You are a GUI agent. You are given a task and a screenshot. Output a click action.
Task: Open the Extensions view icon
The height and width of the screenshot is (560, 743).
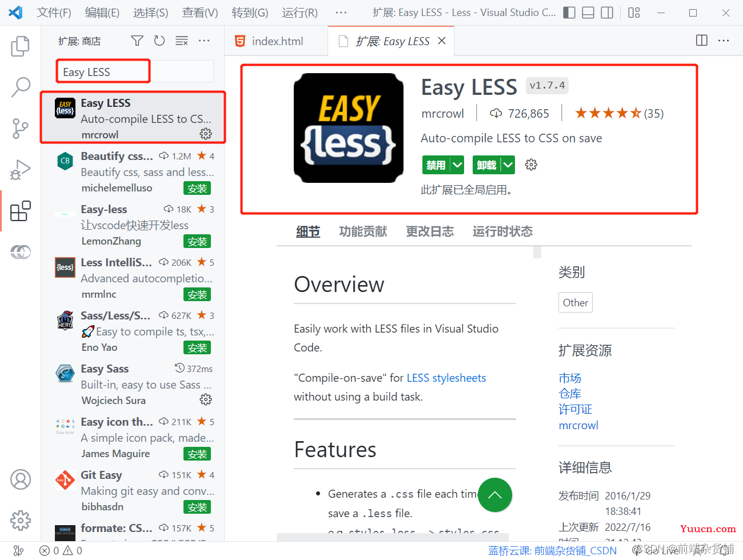[21, 211]
